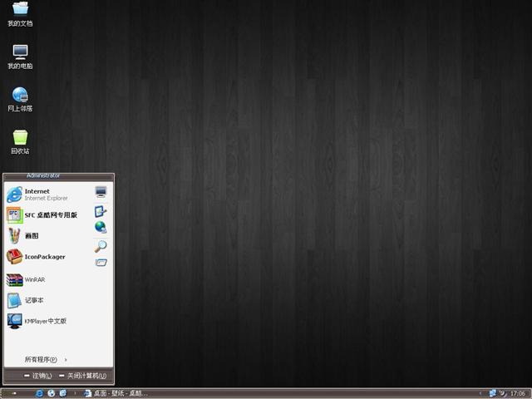Click the Internet Explorer quick launch icon
This screenshot has width=532, height=399.
tap(39, 393)
